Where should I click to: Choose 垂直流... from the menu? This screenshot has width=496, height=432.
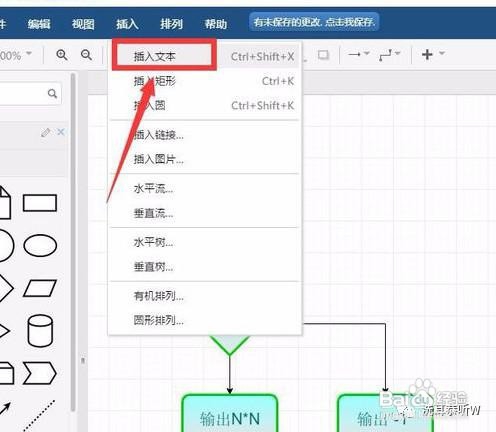(205, 213)
